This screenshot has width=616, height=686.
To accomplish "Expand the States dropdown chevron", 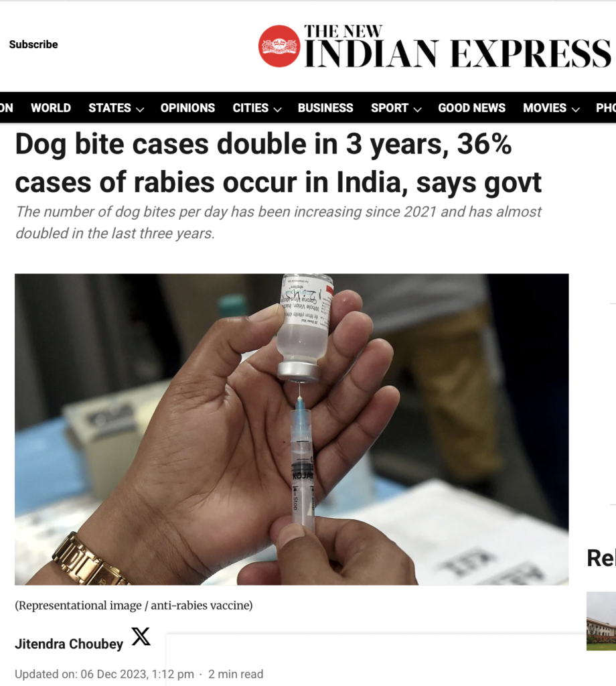I will 140,109.
